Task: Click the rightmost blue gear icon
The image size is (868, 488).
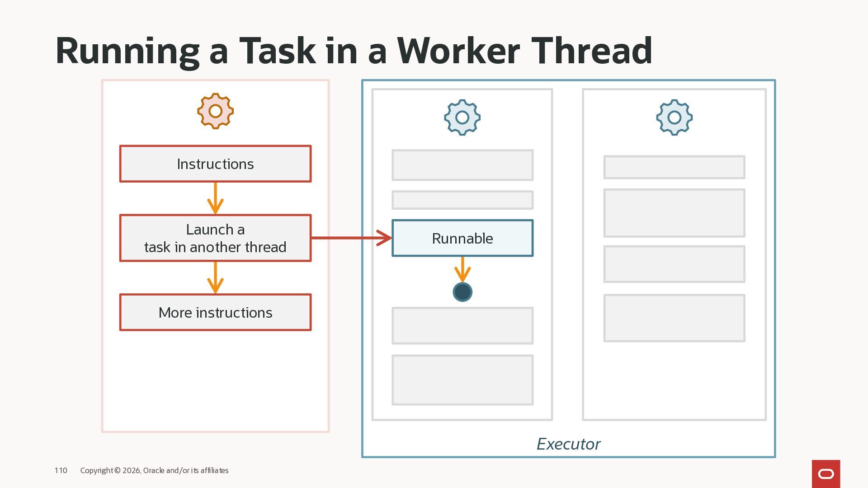Action: point(674,117)
